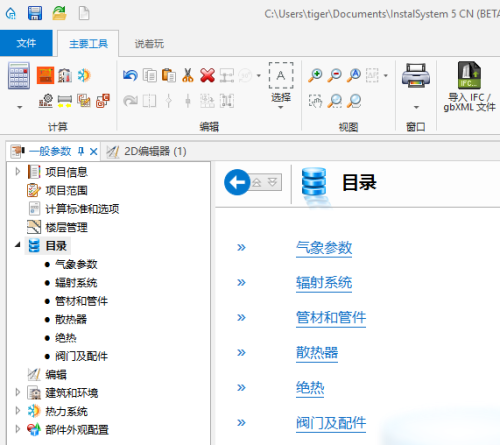500x445 pixels.
Task: Switch to the 说着玩 ribbon tab
Action: click(149, 44)
